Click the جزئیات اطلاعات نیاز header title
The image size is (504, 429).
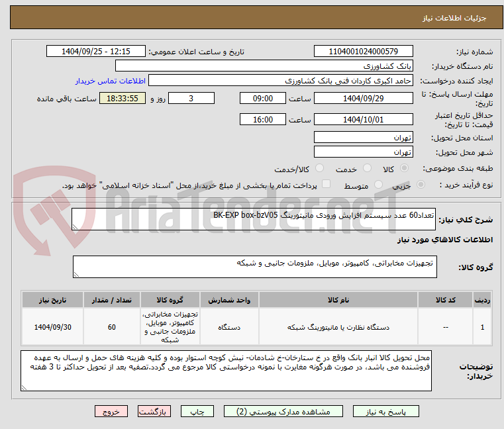[x=454, y=18]
